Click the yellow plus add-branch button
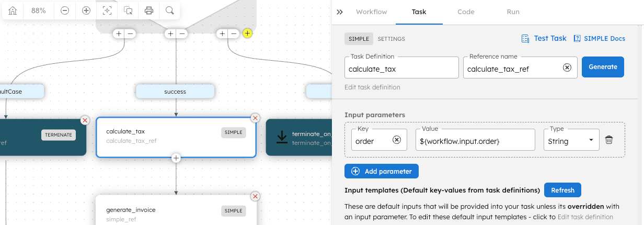Viewport: 644px width, 225px height. pos(247,33)
